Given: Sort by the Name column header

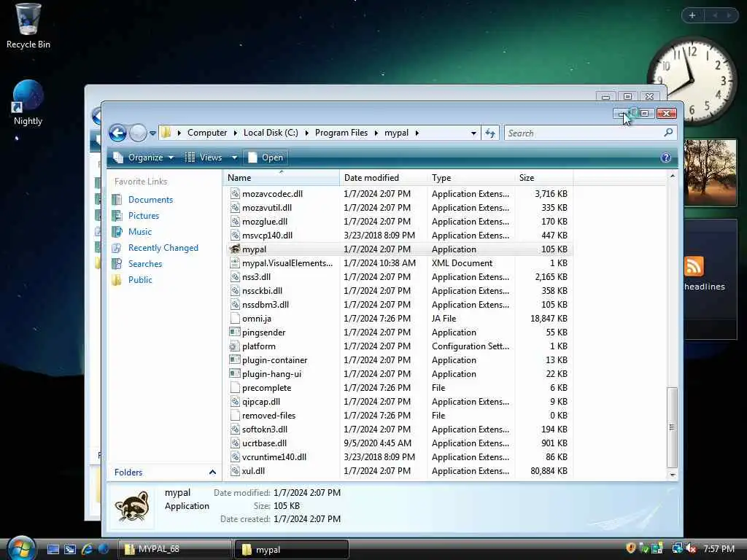Looking at the screenshot, I should (x=281, y=178).
